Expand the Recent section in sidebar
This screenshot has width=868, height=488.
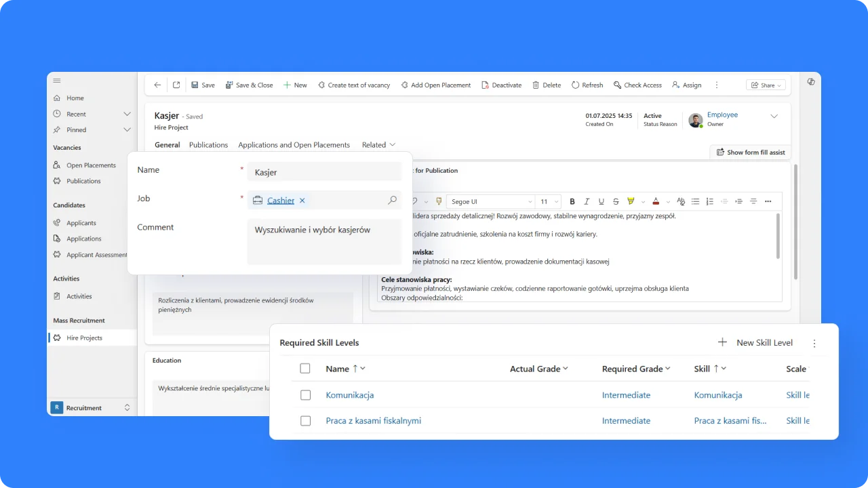(x=127, y=114)
